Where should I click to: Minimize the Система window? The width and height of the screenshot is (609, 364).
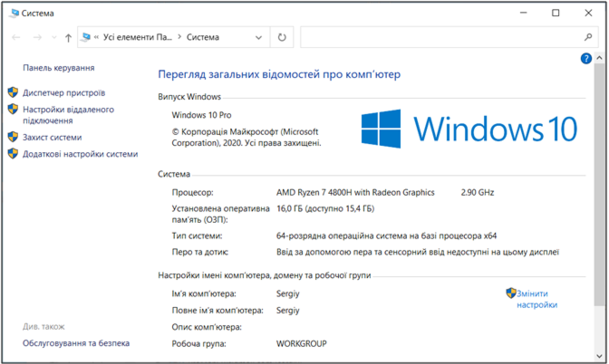click(x=524, y=13)
